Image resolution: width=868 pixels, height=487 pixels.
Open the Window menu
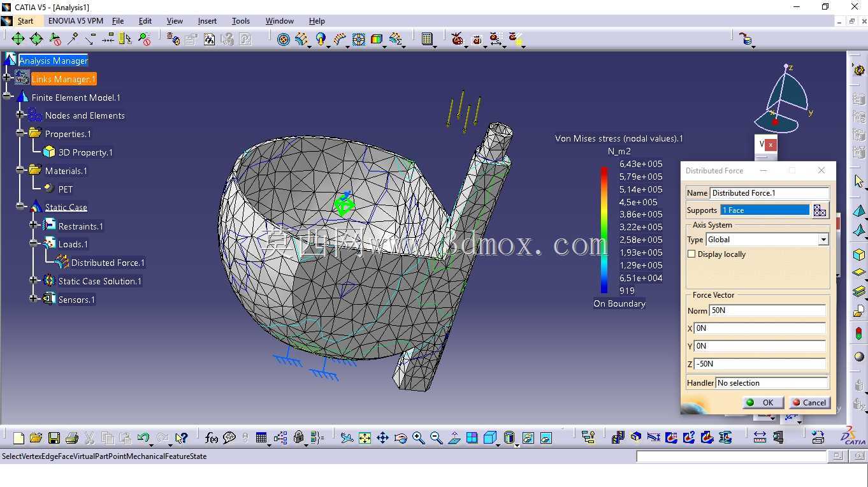(280, 21)
